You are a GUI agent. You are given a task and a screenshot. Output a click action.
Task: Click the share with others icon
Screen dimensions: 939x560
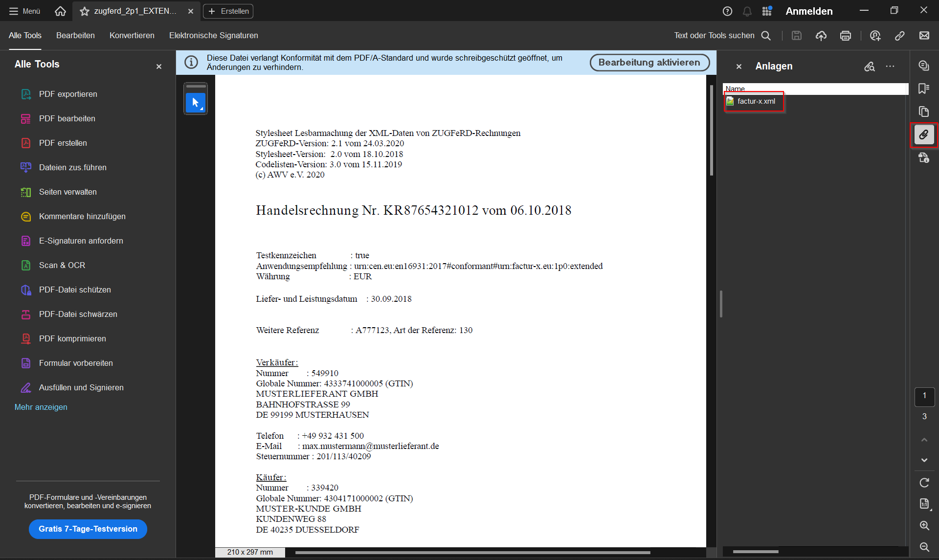(x=875, y=35)
